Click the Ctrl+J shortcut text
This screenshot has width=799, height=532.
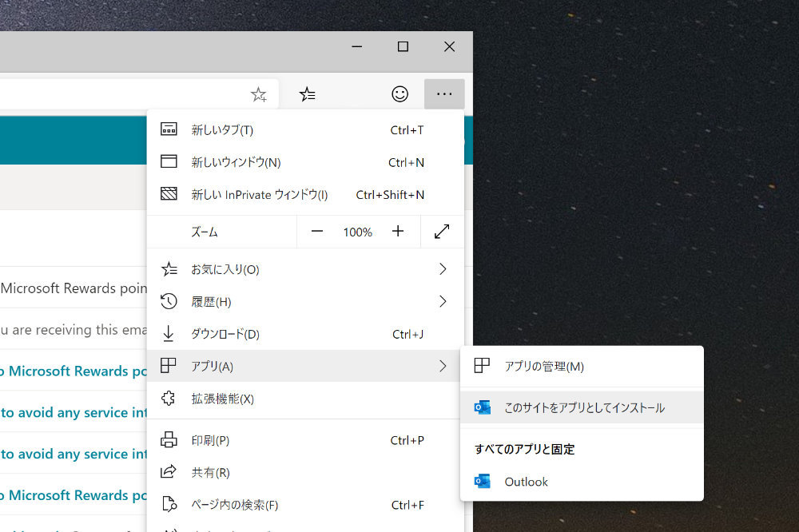(x=407, y=334)
